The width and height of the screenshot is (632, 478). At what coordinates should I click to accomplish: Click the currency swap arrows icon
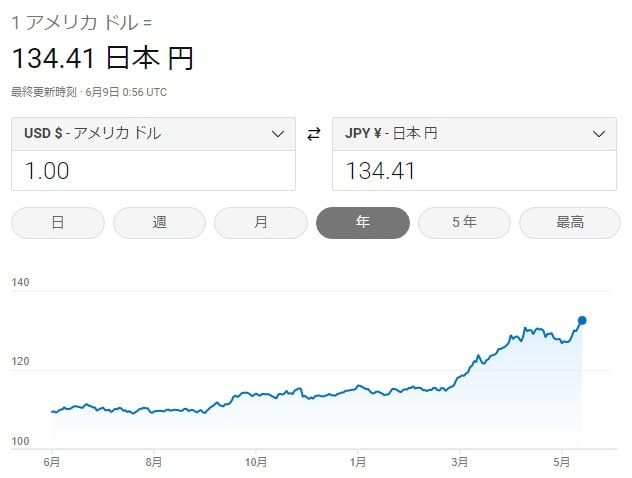point(314,134)
